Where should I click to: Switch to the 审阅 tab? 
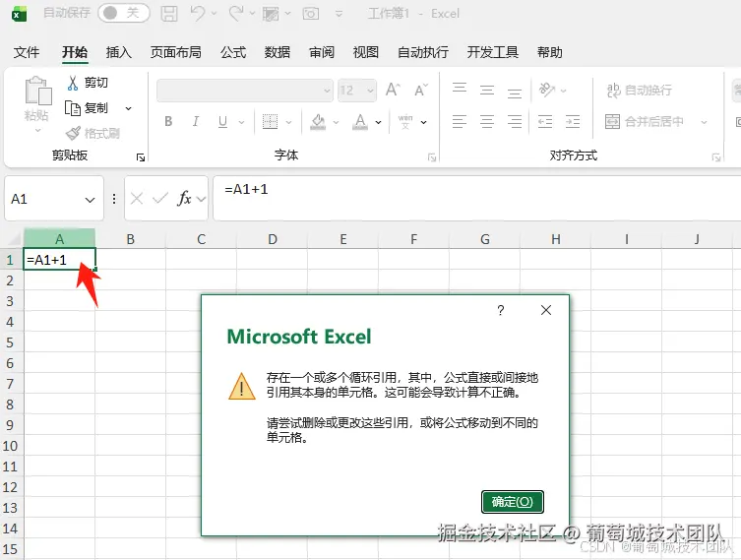click(322, 52)
